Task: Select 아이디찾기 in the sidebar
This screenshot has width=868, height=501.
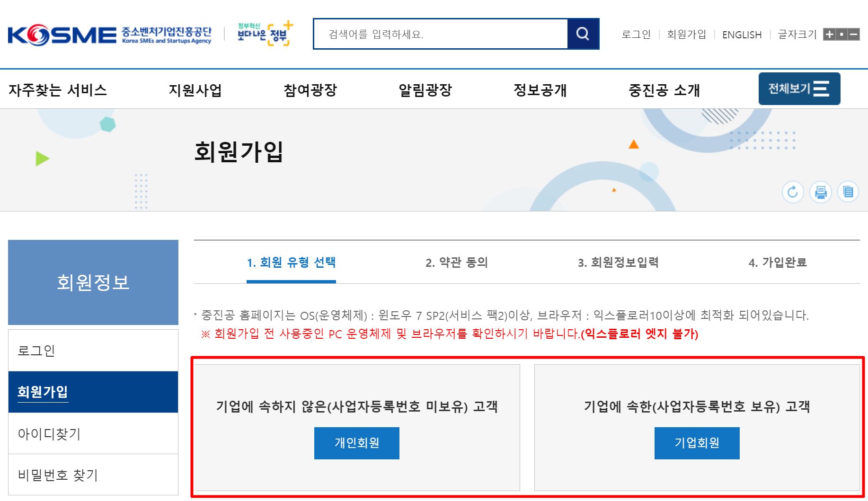Action: pos(50,433)
